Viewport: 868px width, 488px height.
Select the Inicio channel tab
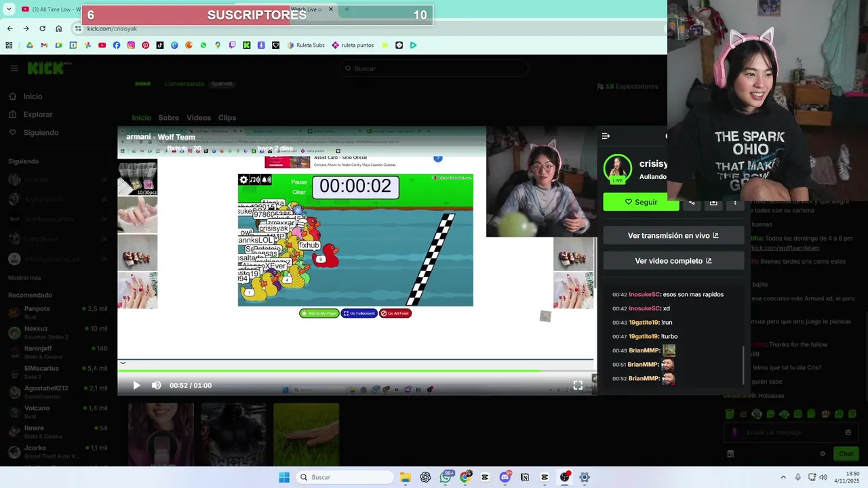[141, 118]
